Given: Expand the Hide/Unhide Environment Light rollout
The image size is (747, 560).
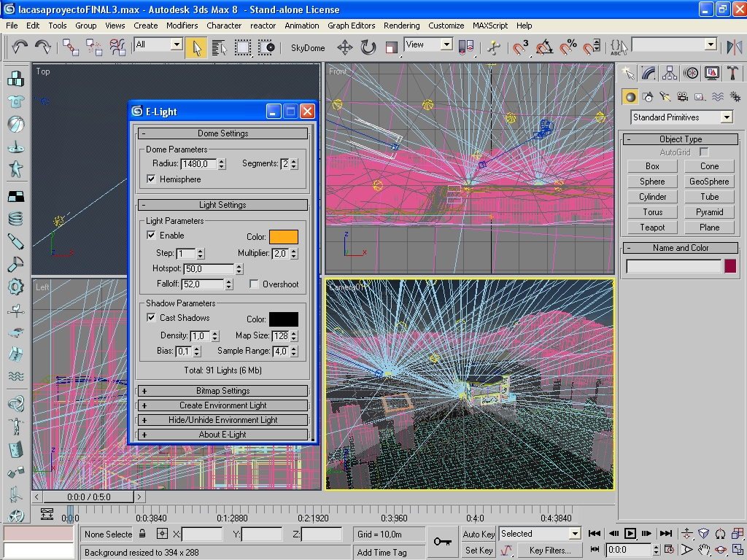Looking at the screenshot, I should pyautogui.click(x=222, y=420).
